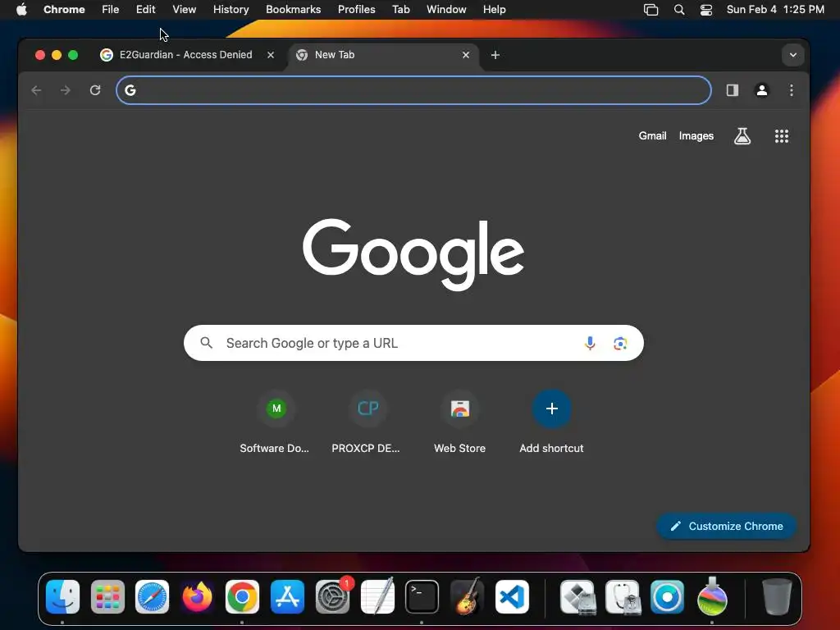Close the New Tab tab

(x=466, y=55)
